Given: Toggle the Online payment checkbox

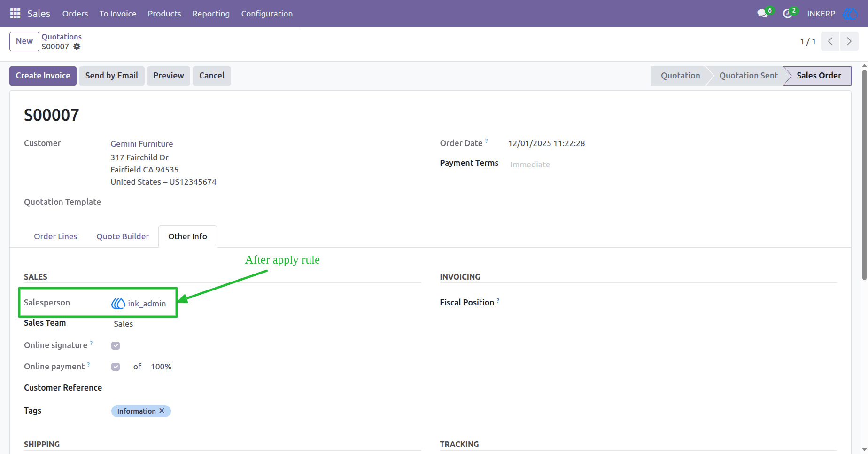Looking at the screenshot, I should click(116, 367).
